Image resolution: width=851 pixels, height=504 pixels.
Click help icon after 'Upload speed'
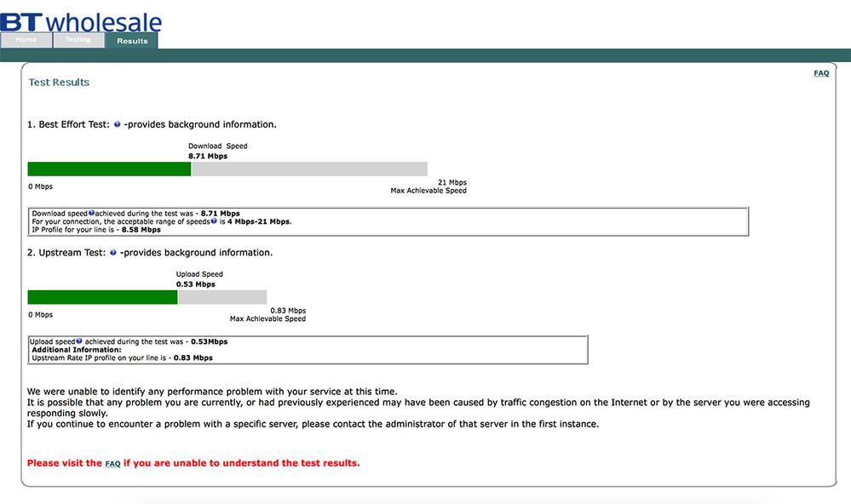tap(79, 341)
